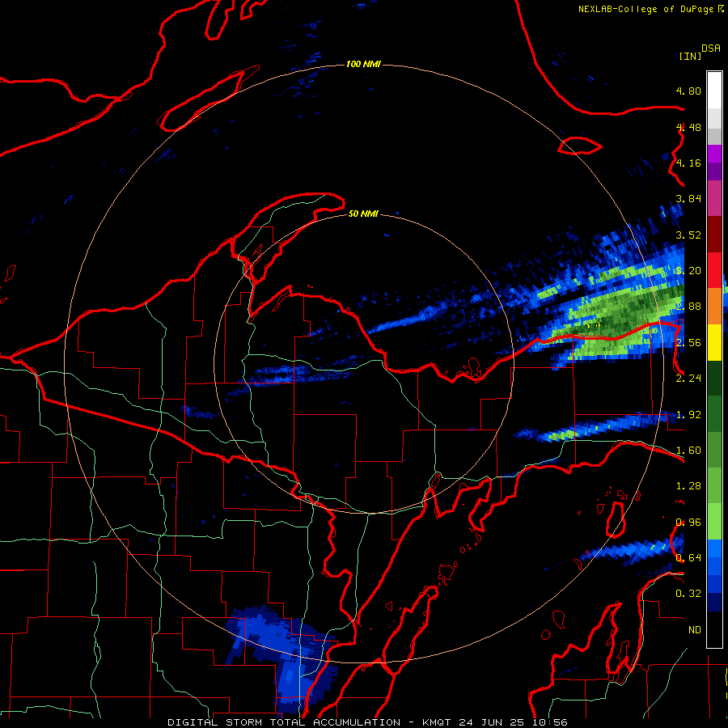Click the NEXLAB-College of DuPage credit text

click(x=645, y=9)
